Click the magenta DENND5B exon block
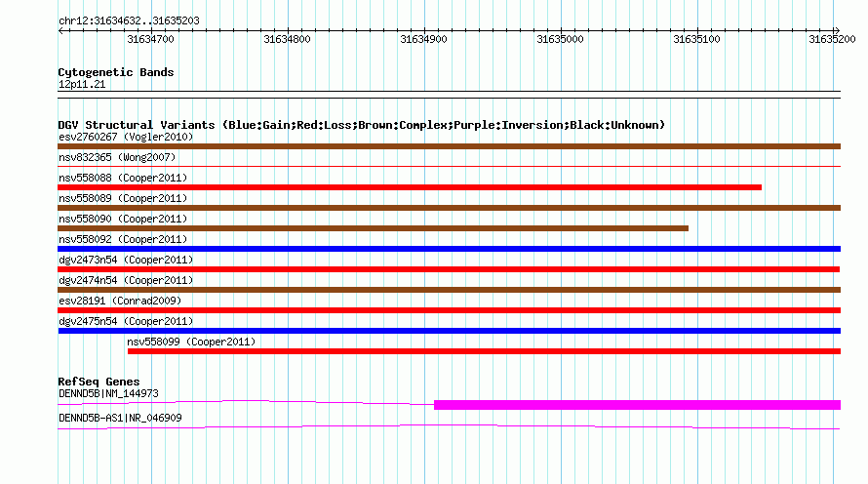Viewport: 868px width, 484px height. click(637, 405)
